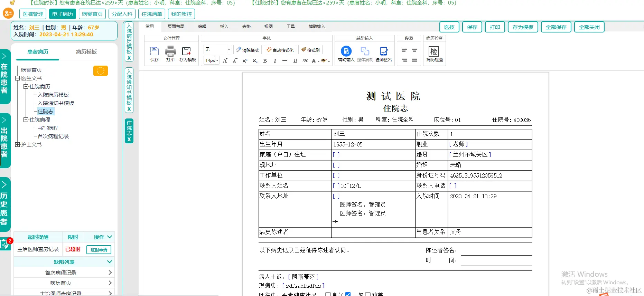Click the 医技 button
The image size is (644, 296).
click(449, 27)
